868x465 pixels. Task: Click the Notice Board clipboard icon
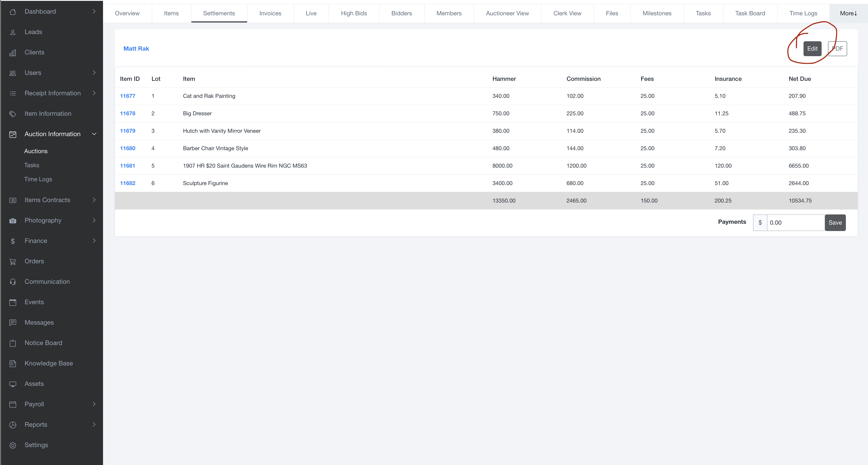tap(13, 343)
